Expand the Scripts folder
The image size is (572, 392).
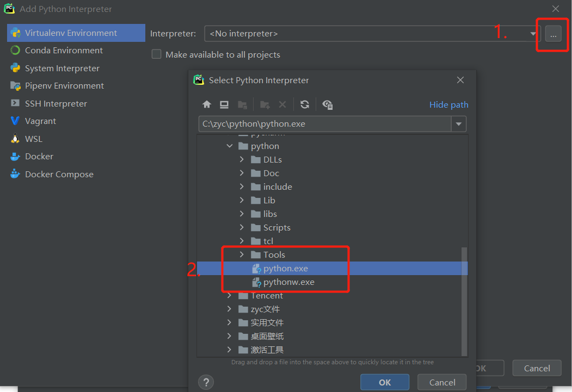pyautogui.click(x=242, y=227)
